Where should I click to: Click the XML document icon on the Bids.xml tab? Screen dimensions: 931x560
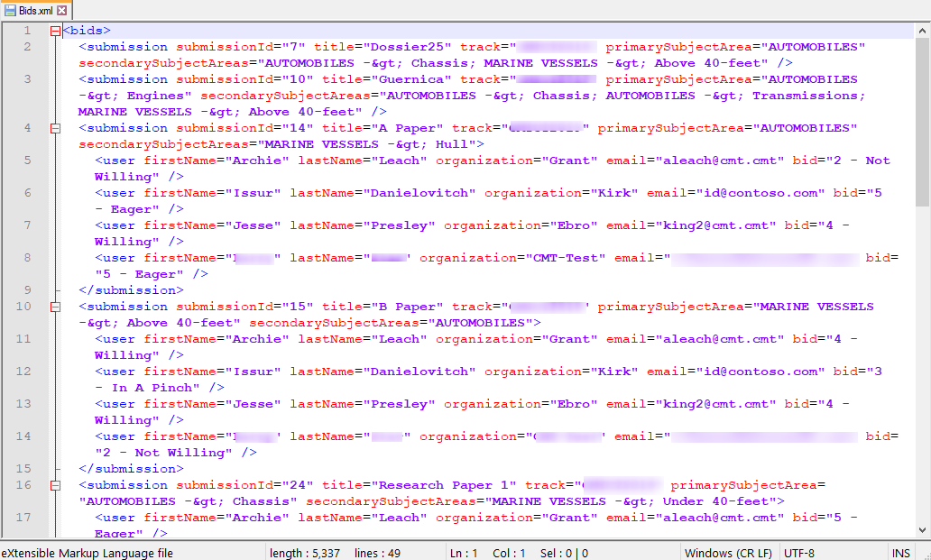coord(10,10)
